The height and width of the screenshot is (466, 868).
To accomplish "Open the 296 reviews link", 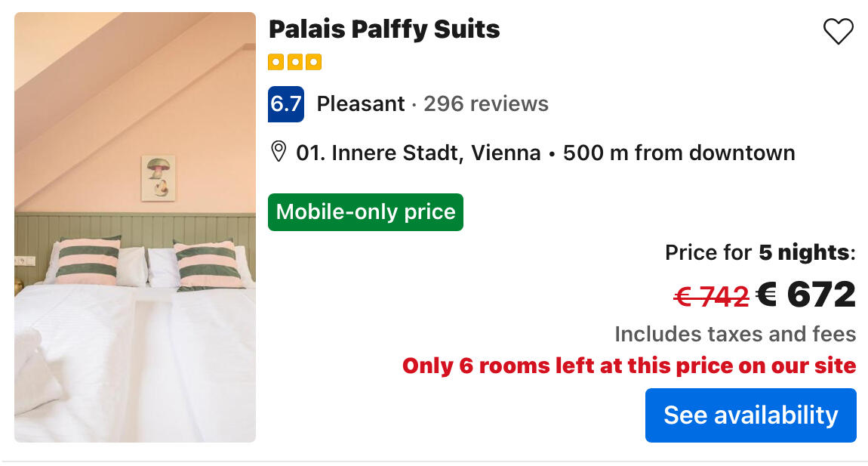I will coord(486,104).
